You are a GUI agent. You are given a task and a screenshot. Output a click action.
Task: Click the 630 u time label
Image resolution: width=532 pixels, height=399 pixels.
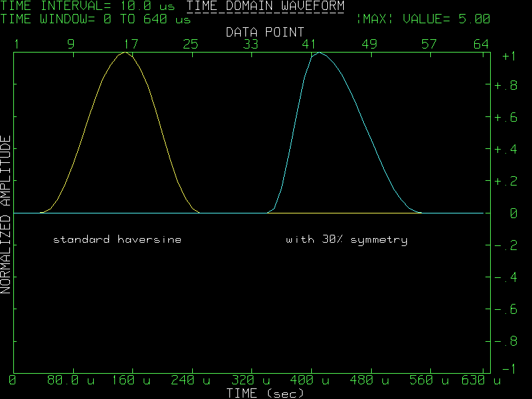pyautogui.click(x=481, y=380)
